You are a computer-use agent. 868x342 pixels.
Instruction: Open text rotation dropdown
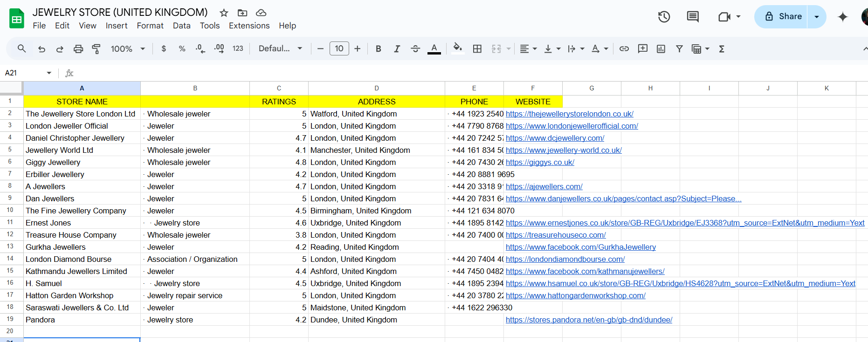[x=600, y=48]
